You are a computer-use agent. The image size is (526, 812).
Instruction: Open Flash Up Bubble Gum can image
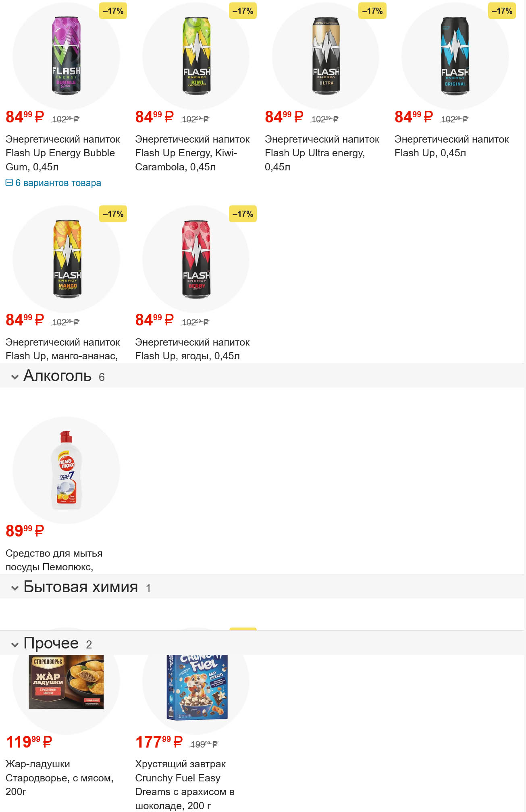coord(66,56)
